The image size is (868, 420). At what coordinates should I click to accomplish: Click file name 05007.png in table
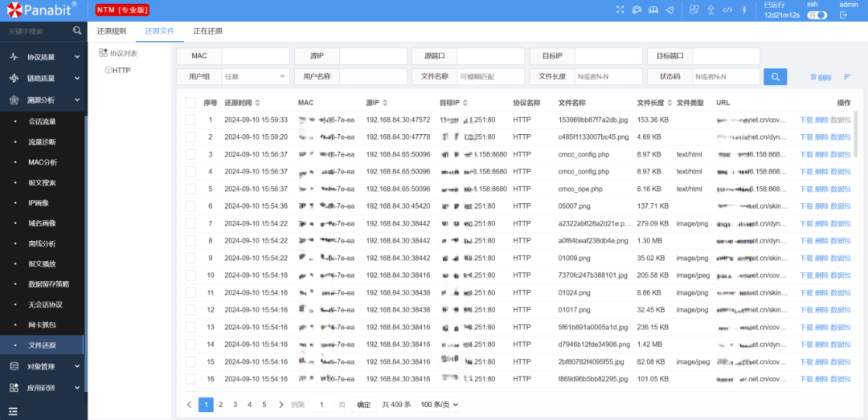point(575,206)
